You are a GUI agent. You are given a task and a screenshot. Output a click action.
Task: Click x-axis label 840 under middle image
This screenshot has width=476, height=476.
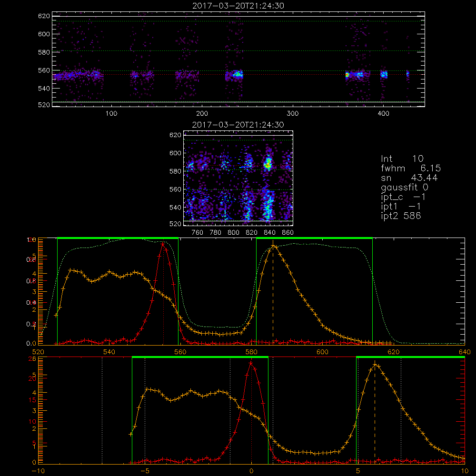[x=269, y=233]
